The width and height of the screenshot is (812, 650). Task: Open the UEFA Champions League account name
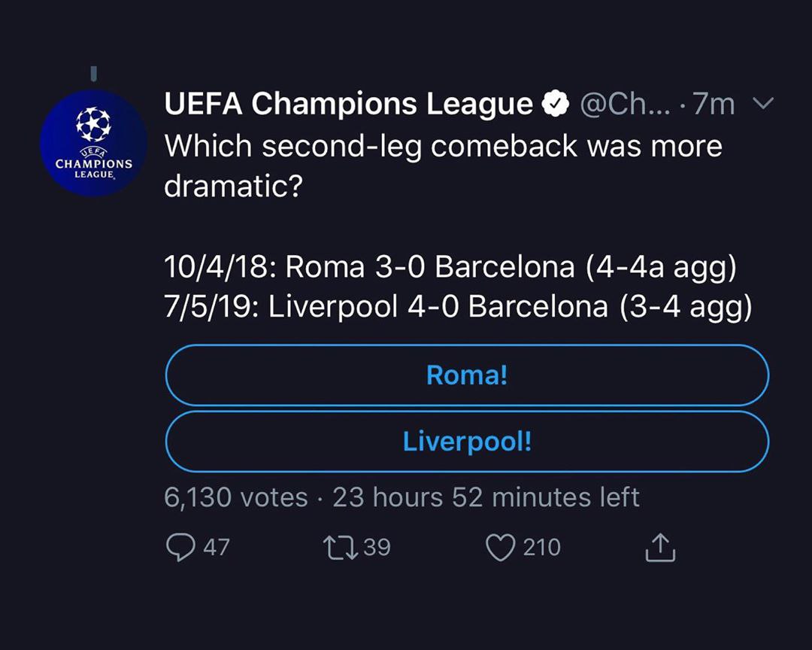pyautogui.click(x=349, y=104)
